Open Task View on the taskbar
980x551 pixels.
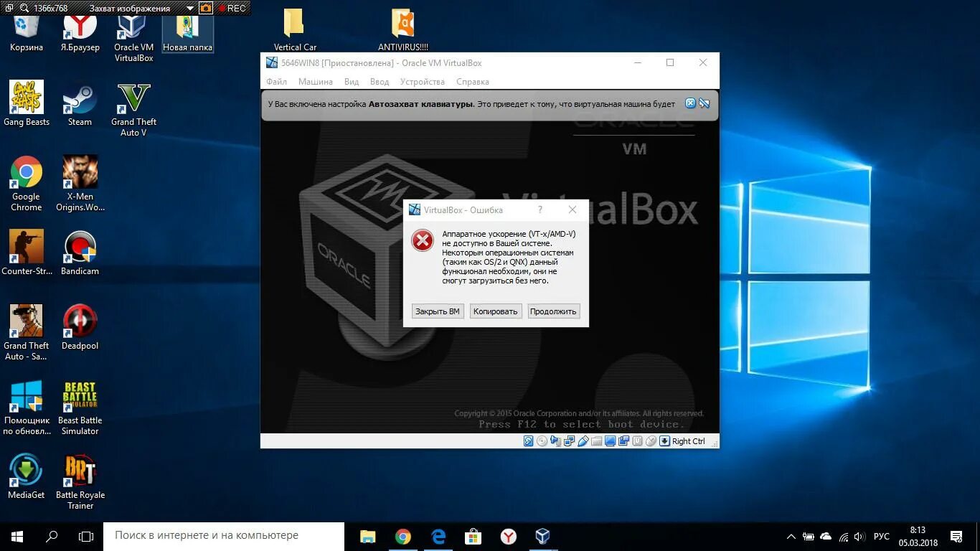pos(86,536)
